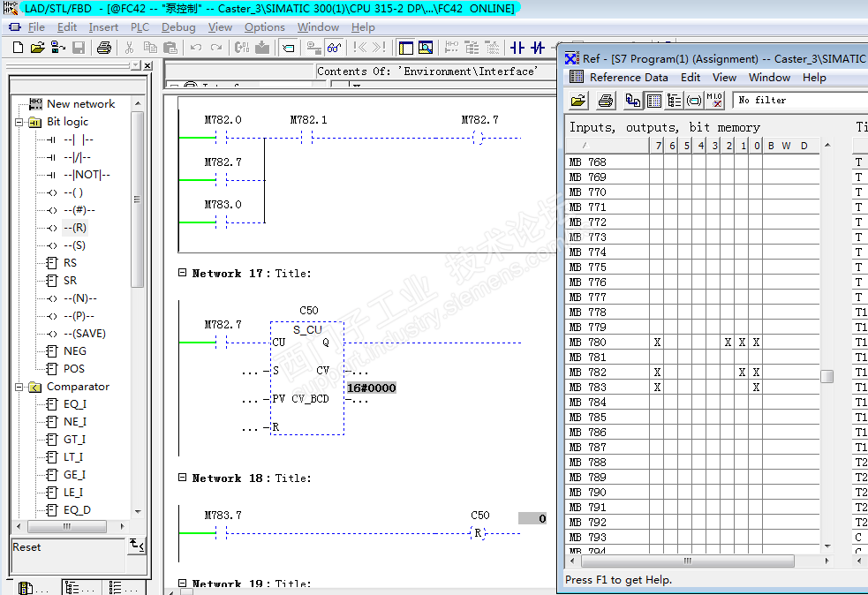Click the Download to PLC icon

pos(262,48)
